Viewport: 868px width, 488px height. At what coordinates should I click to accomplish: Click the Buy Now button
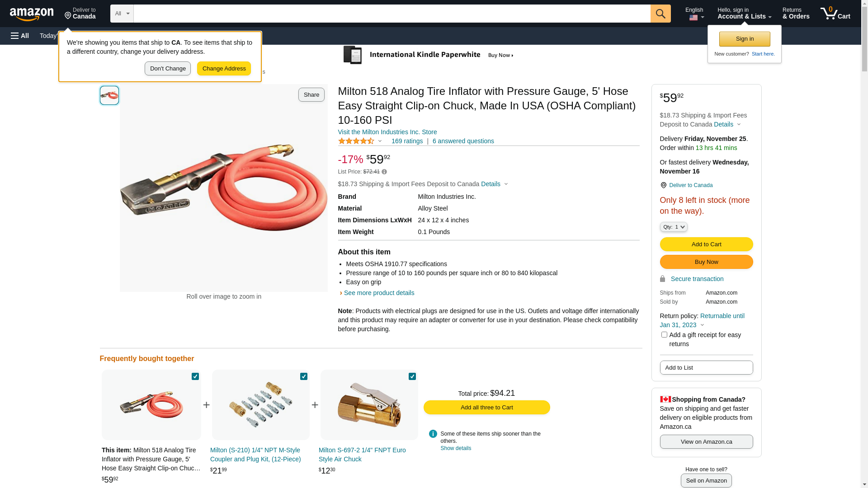click(x=706, y=262)
